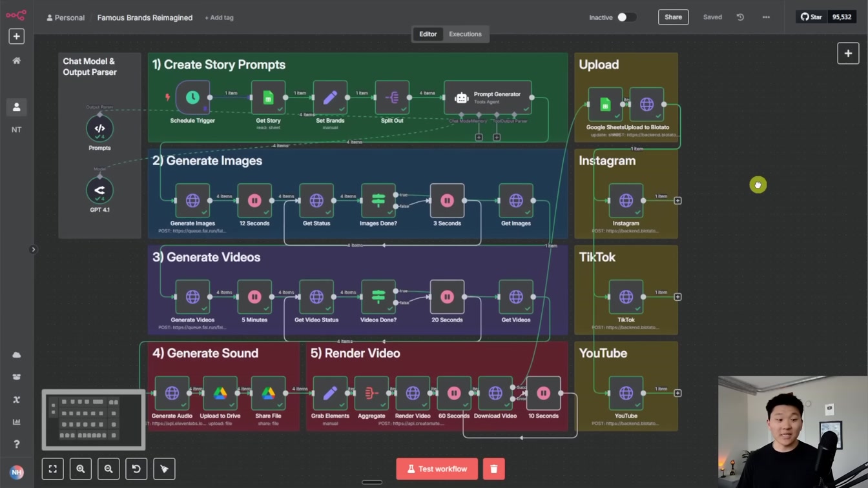
Task: Open the Download Video node
Action: tap(495, 393)
